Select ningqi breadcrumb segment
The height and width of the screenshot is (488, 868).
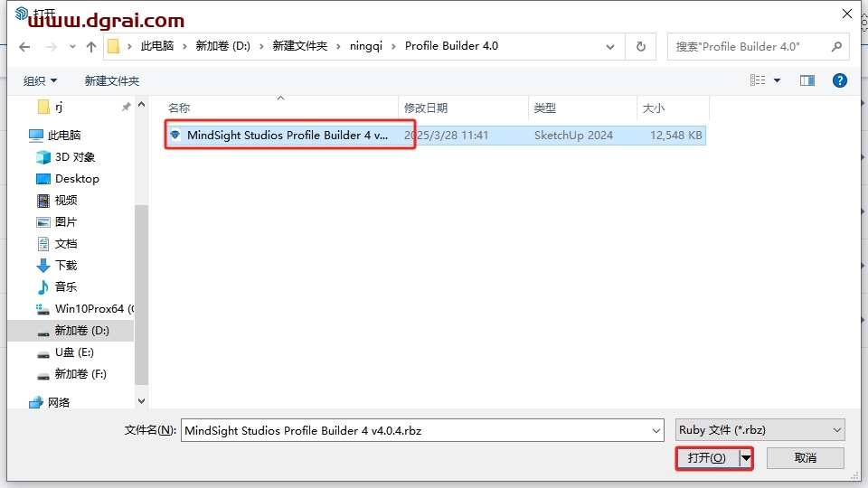[x=366, y=46]
